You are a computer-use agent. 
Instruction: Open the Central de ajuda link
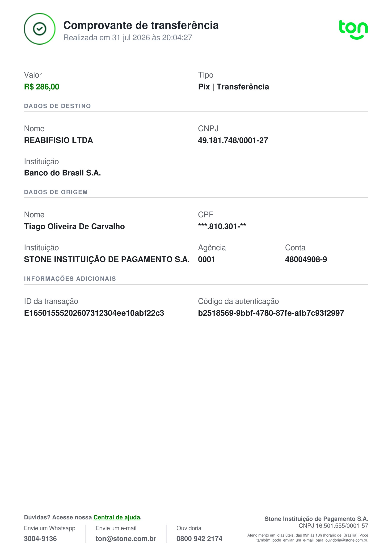tap(117, 517)
